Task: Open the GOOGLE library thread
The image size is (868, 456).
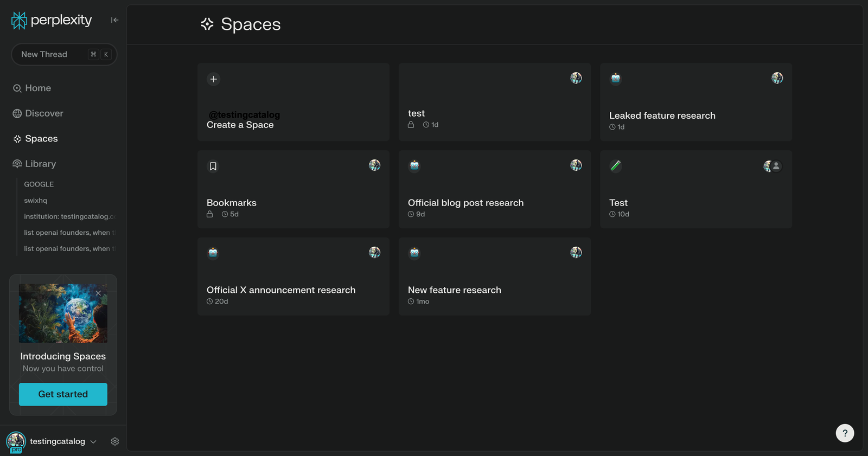Action: click(x=39, y=184)
